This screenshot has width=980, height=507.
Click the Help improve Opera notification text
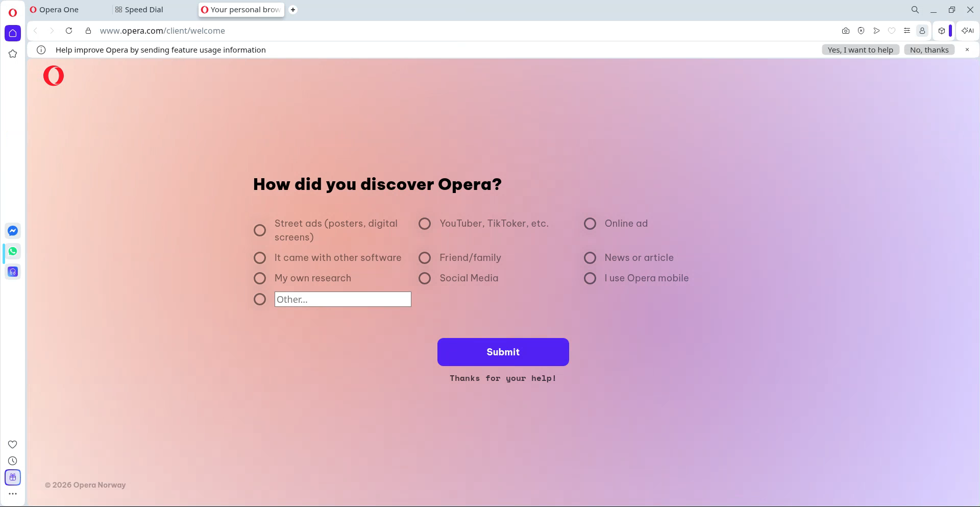pos(161,50)
